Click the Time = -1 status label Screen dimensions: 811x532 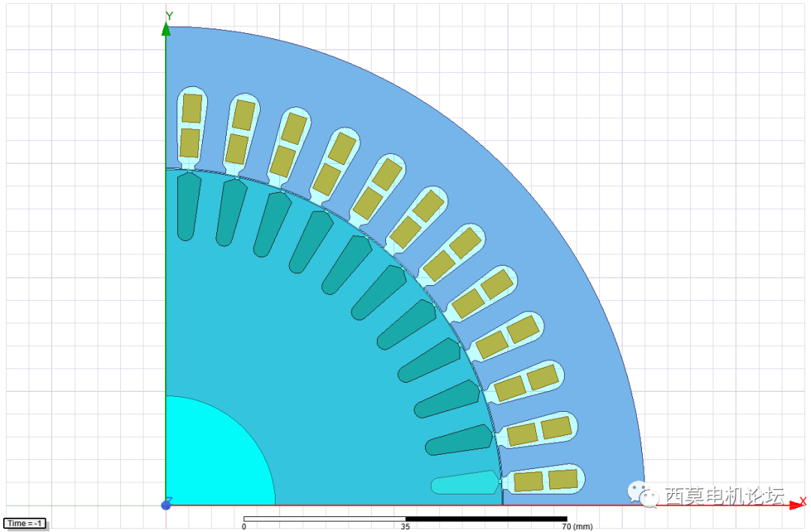[x=23, y=523]
